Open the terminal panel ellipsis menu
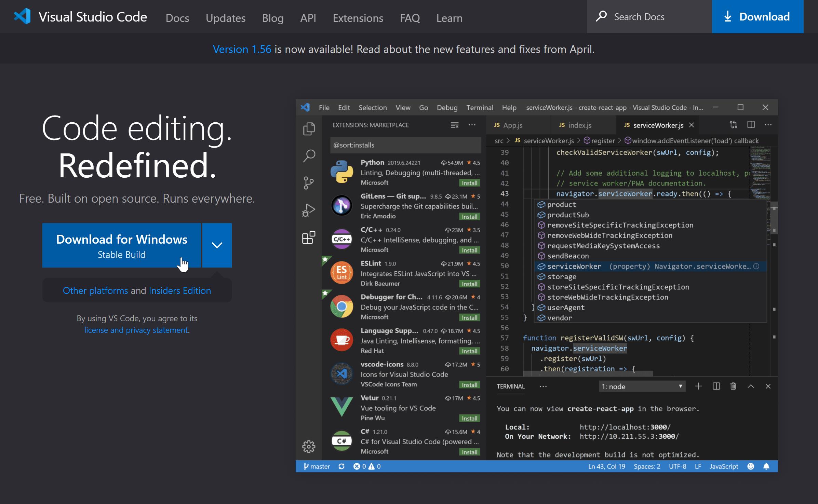Screen dimensions: 818x504 click(x=543, y=386)
